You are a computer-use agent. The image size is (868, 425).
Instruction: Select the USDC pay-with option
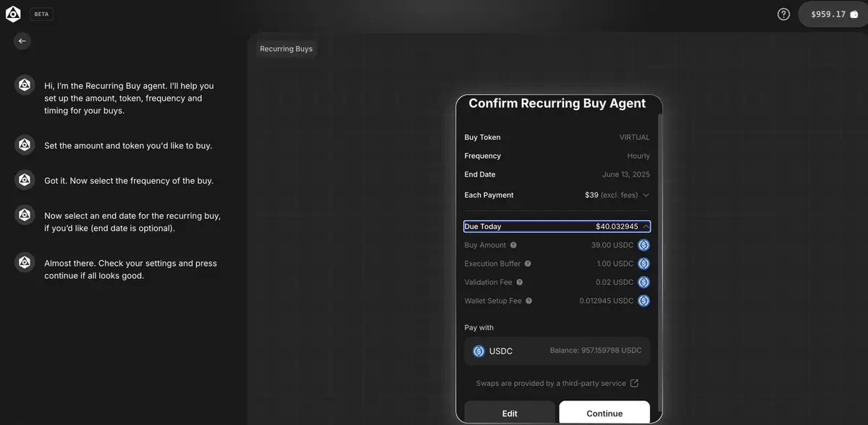point(557,351)
